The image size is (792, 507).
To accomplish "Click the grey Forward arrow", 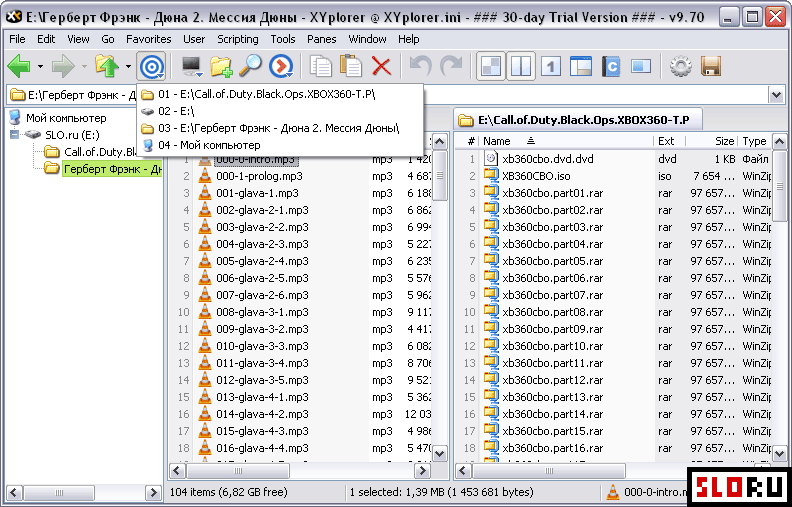I will click(x=63, y=67).
